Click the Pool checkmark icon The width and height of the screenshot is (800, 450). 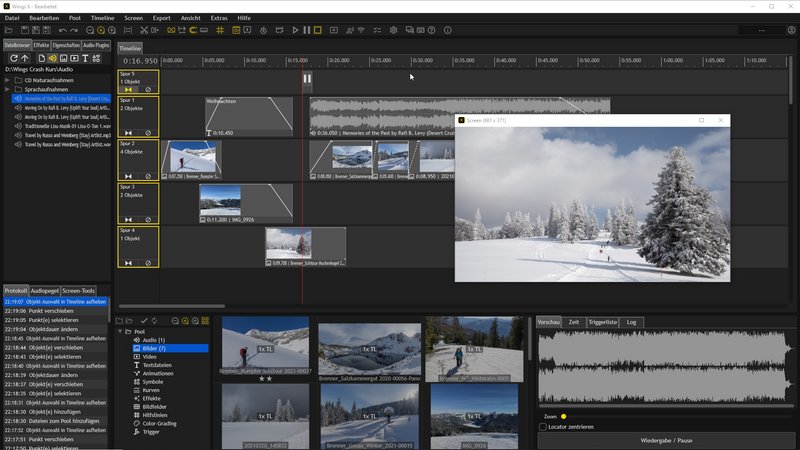pyautogui.click(x=144, y=321)
